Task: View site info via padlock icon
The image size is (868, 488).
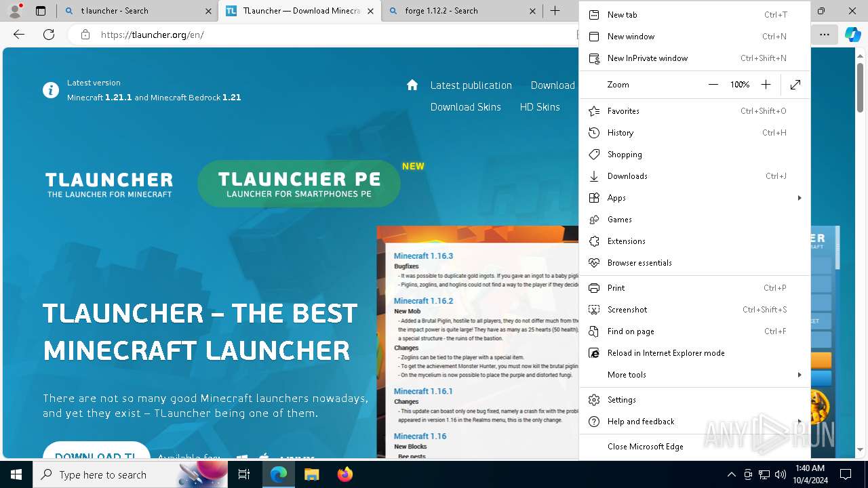Action: click(x=85, y=35)
